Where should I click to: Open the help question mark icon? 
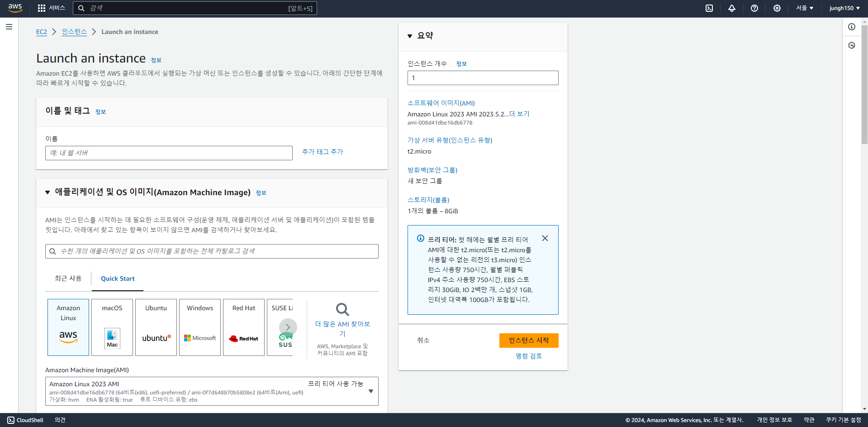point(754,8)
